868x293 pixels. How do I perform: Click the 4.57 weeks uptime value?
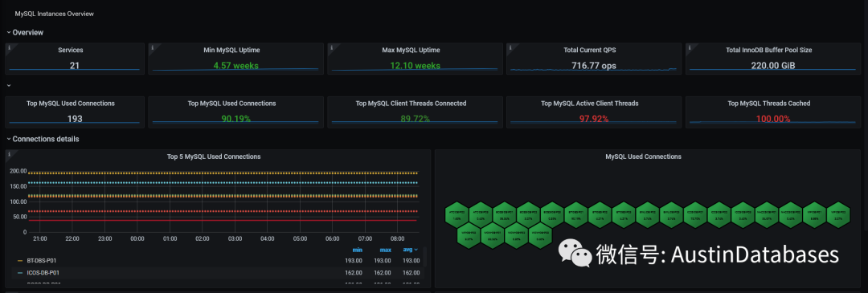click(235, 66)
